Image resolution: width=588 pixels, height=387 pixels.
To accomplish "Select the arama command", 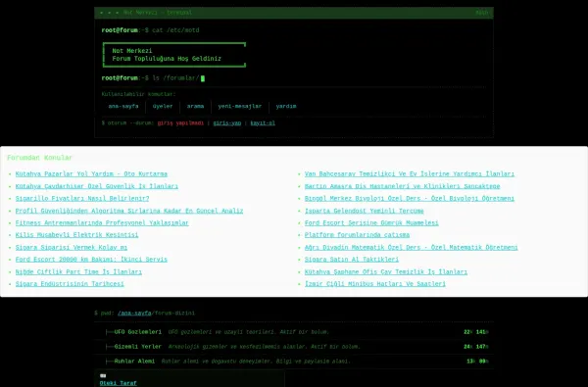I will 195,107.
